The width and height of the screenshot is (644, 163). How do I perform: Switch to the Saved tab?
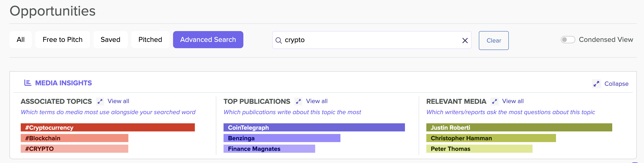(x=110, y=40)
